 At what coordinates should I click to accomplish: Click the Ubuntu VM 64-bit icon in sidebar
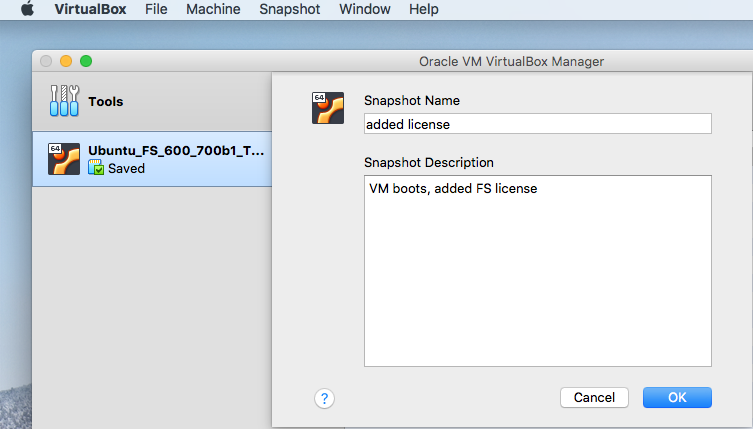coord(64,159)
